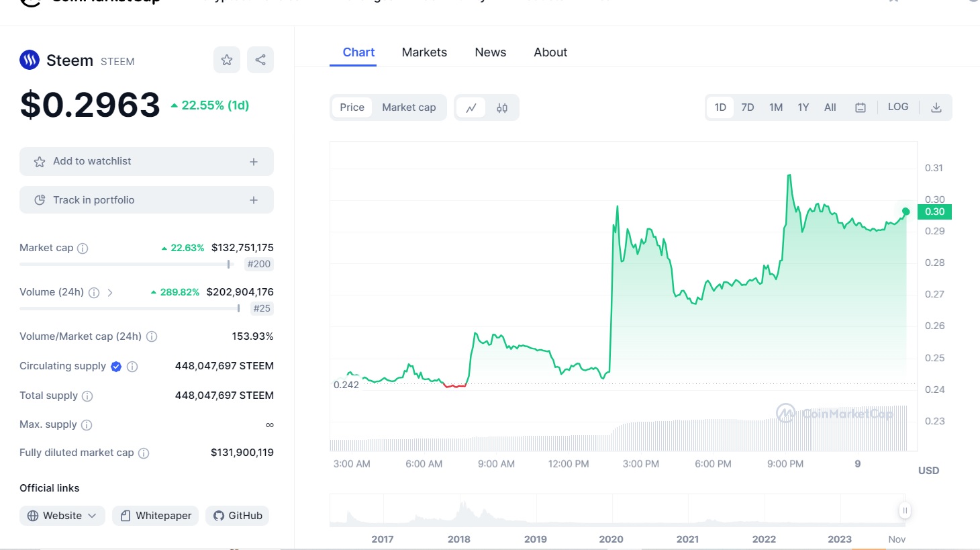Select Market cap chart toggle

[x=409, y=107]
